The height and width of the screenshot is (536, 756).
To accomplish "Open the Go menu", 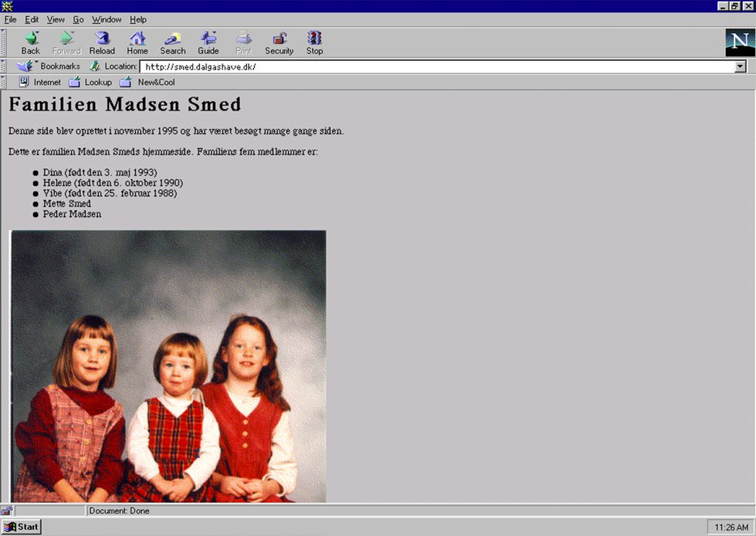I will pyautogui.click(x=78, y=19).
